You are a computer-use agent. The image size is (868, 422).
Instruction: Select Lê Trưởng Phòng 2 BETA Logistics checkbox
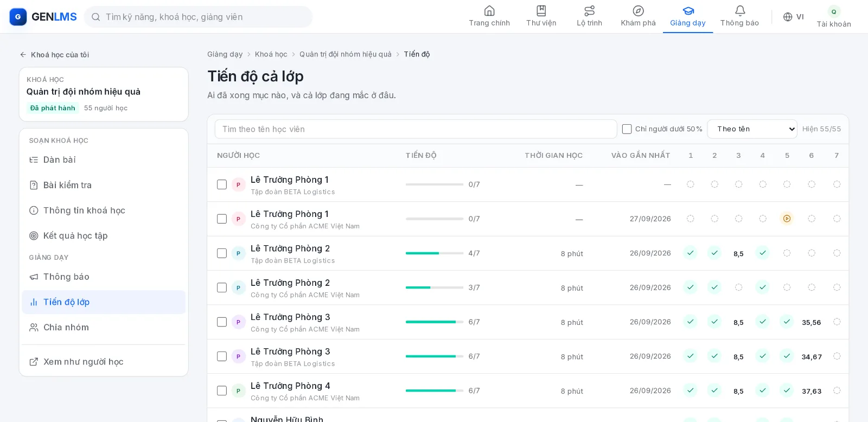pyautogui.click(x=222, y=253)
